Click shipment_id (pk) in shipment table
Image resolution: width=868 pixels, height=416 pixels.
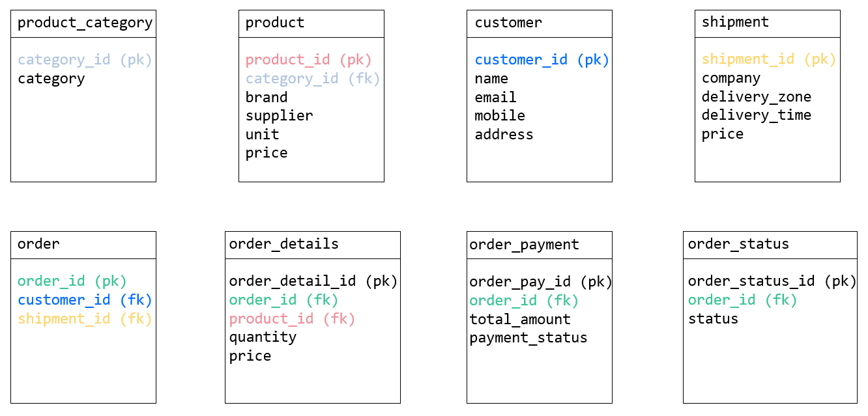pos(769,59)
